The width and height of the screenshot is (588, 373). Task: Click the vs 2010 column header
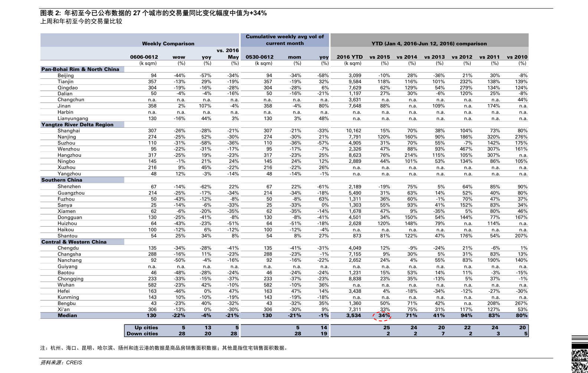coord(517,57)
